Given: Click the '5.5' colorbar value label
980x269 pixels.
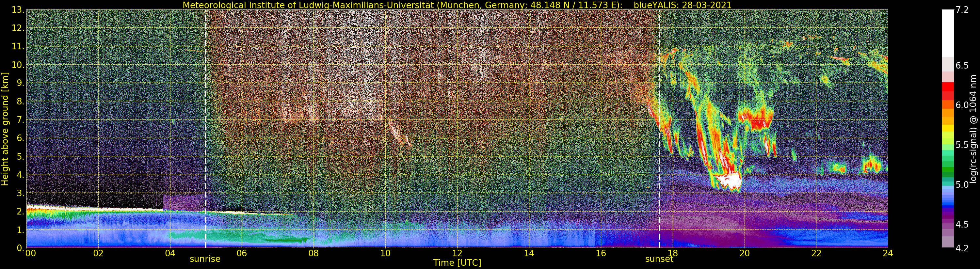Looking at the screenshot, I should [x=962, y=145].
